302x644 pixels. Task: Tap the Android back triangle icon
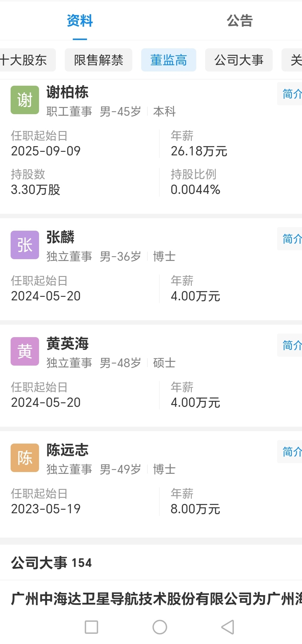[228, 627]
